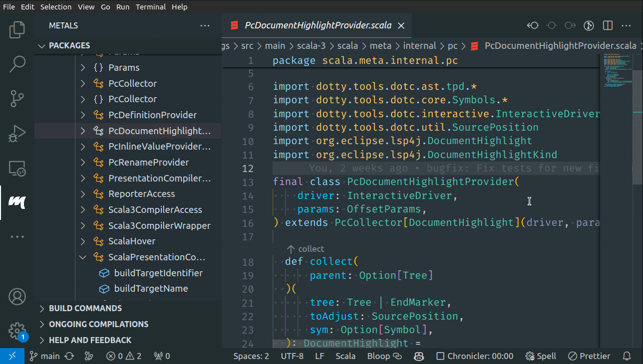Close the PcDocumentHighlightProvider.scala tab
Viewport: 643px width, 364px height.
tap(401, 25)
